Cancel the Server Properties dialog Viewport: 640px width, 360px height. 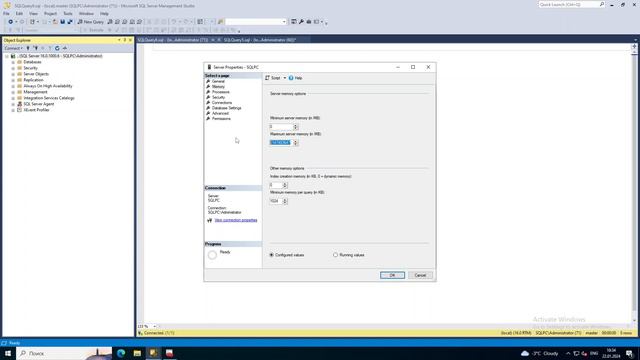click(x=420, y=275)
